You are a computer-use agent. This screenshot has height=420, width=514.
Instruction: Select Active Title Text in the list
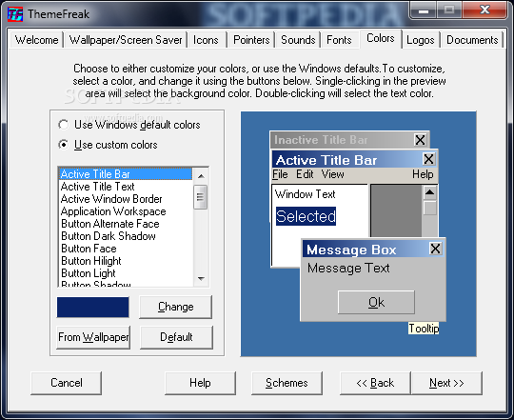click(126, 187)
